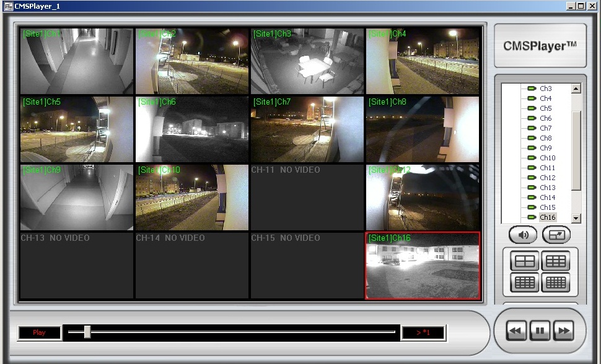Image resolution: width=601 pixels, height=364 pixels.
Task: Select the Ch3 camera feed with table
Action: pyautogui.click(x=307, y=61)
